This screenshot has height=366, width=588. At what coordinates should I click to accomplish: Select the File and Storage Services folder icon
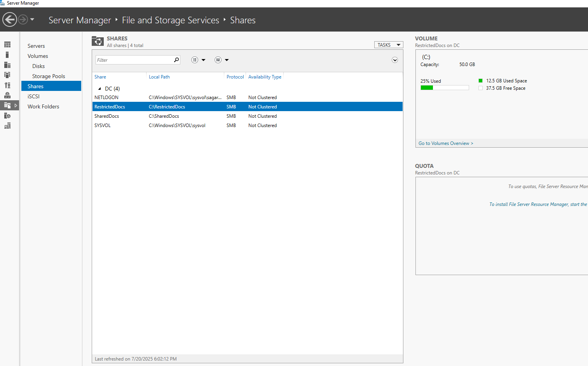tap(7, 105)
